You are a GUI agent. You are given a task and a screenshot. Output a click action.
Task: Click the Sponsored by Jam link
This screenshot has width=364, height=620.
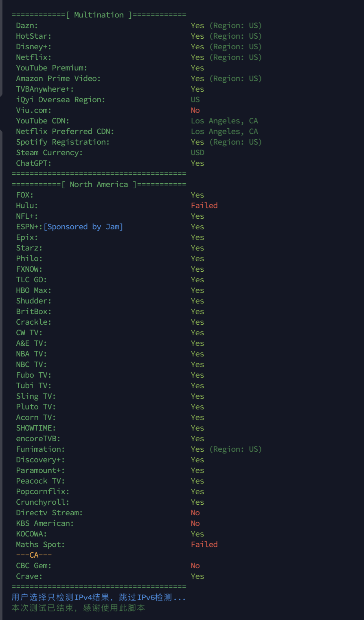click(x=83, y=227)
